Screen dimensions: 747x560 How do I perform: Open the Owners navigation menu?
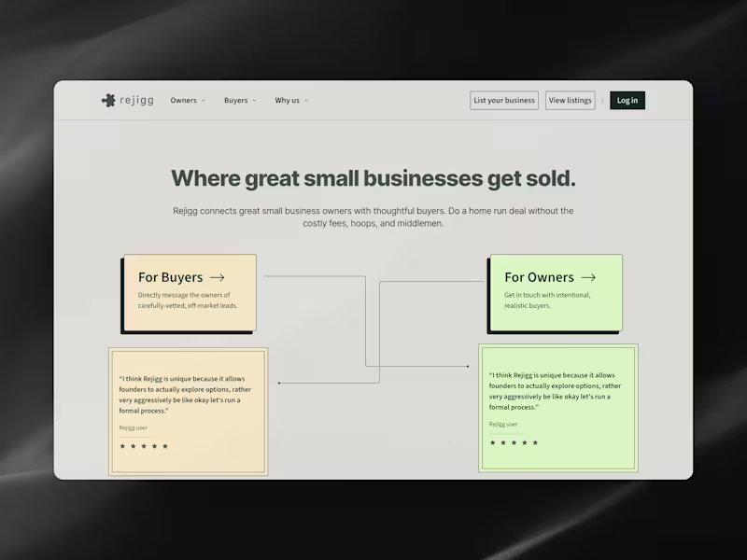pos(183,101)
